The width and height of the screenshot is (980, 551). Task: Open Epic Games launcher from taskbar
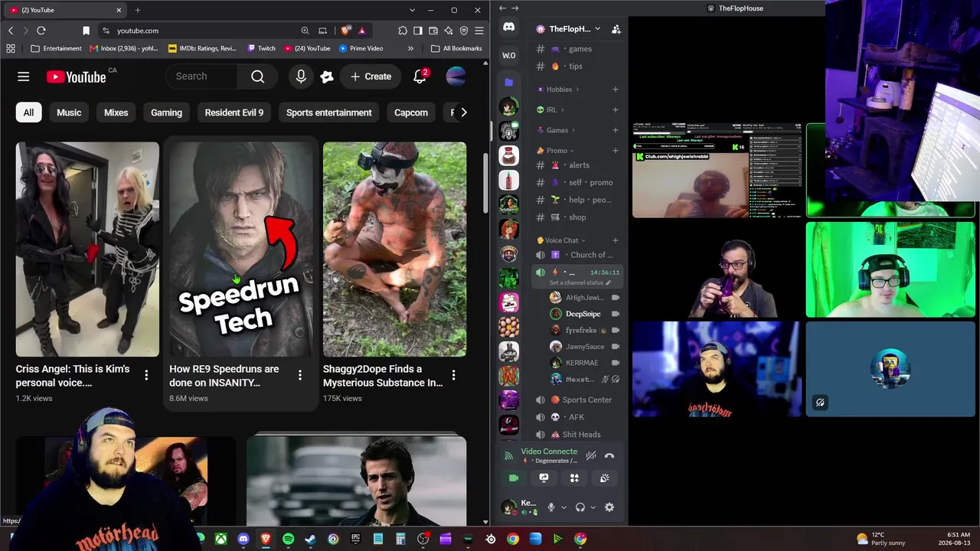(x=355, y=539)
